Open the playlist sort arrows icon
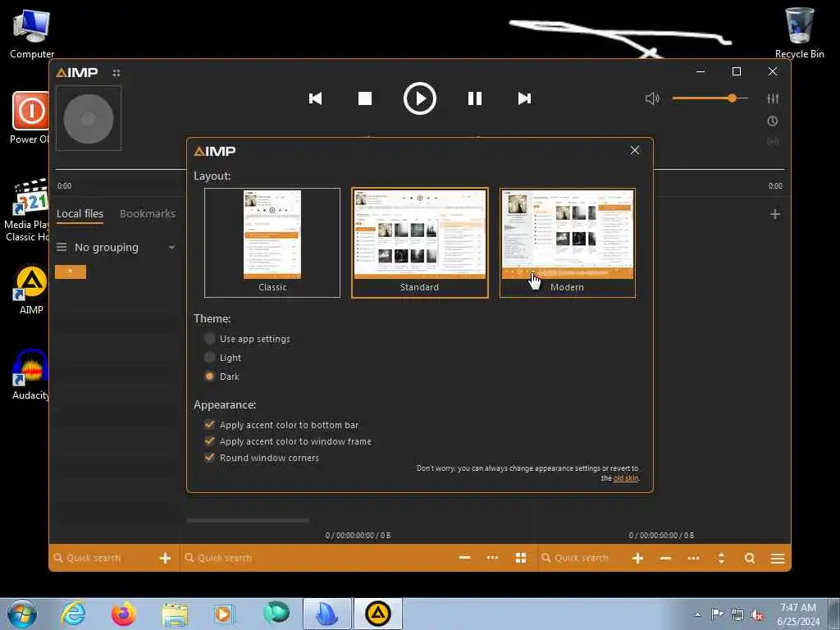Screen dimensions: 840x630 721,558
